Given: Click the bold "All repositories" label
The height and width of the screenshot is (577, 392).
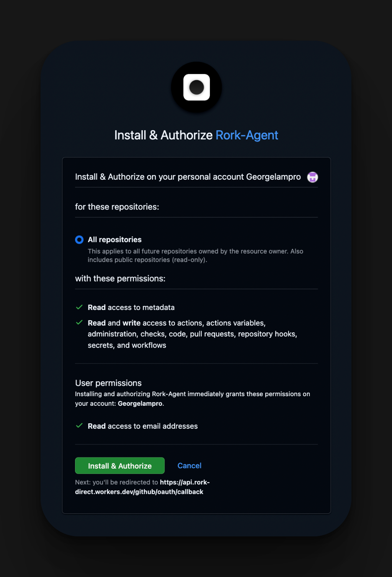Looking at the screenshot, I should [114, 239].
